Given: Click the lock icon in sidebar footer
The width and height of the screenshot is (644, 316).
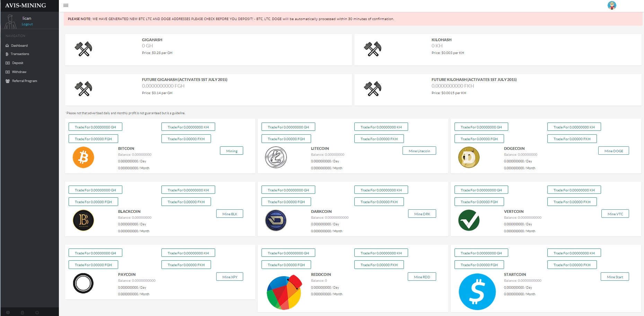Looking at the screenshot, I should tap(23, 313).
